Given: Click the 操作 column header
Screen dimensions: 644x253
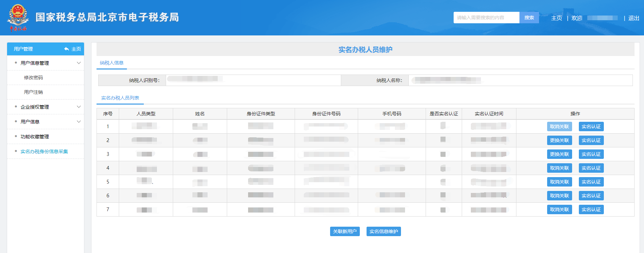Looking at the screenshot, I should tap(575, 114).
